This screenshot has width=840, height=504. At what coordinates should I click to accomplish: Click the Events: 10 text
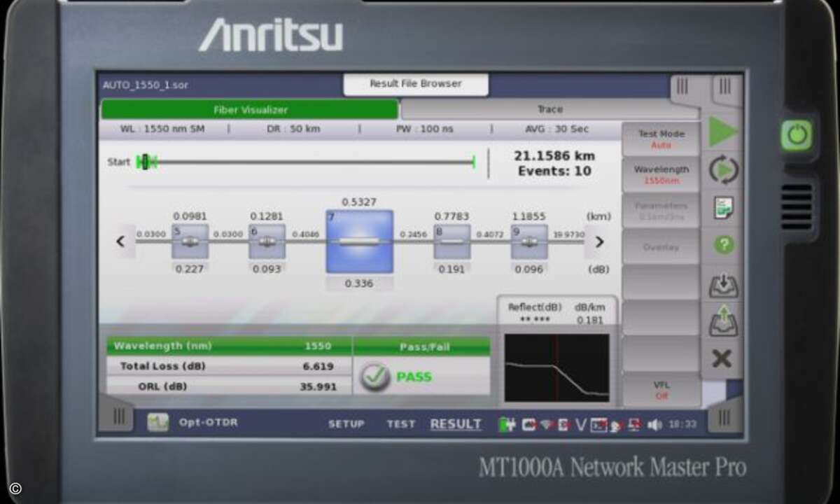[554, 171]
